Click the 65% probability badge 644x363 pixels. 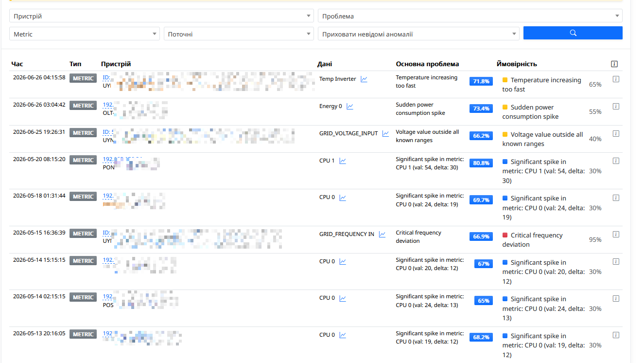(484, 301)
